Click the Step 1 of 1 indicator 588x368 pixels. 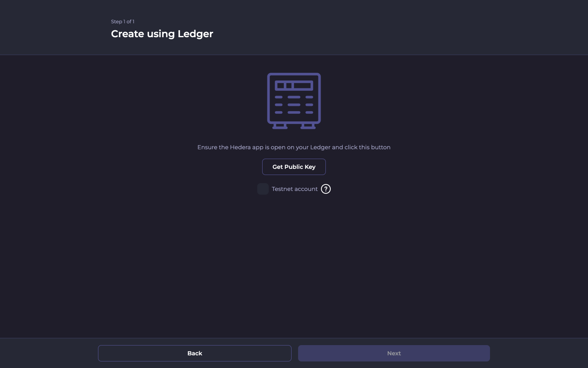(122, 22)
